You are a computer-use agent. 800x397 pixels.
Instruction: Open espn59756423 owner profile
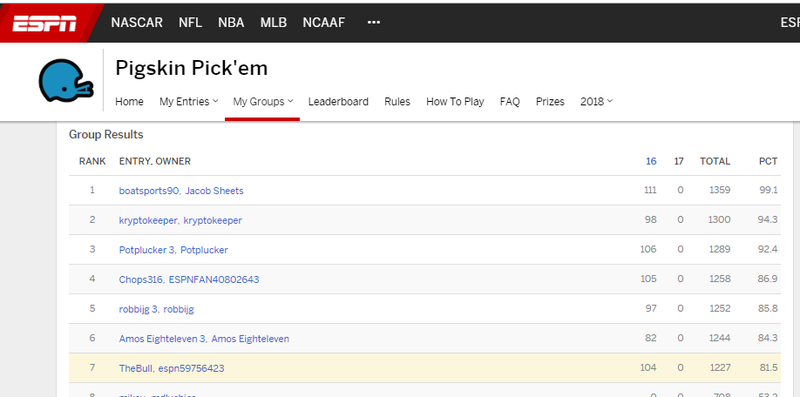coord(191,368)
